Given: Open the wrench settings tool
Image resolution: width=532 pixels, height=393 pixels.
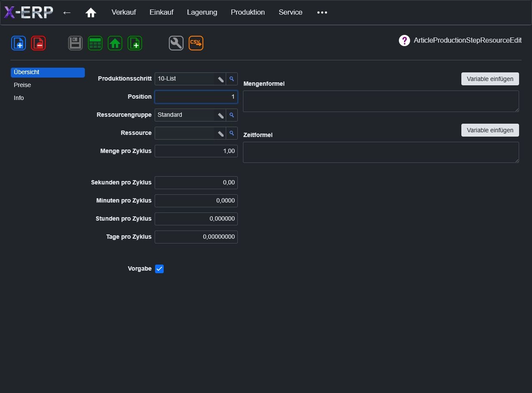Looking at the screenshot, I should point(176,43).
